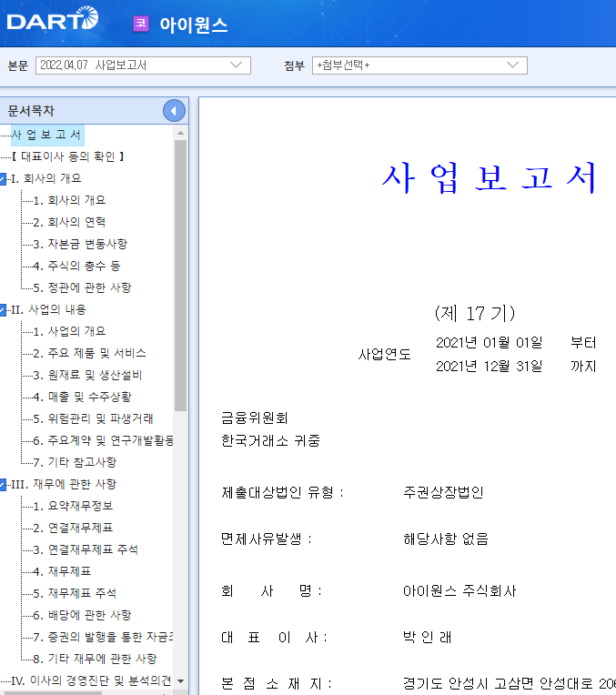Viewport: 616px width, 695px height.
Task: Click the 문서목차 panel heading
Action: [x=31, y=111]
